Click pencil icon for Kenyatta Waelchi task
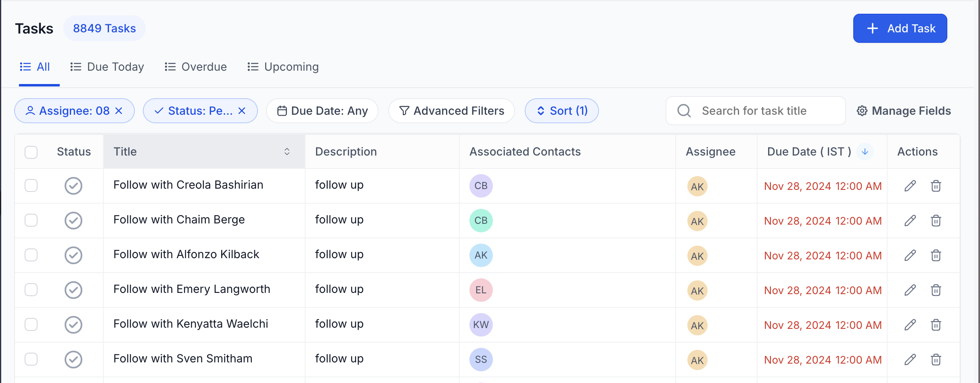This screenshot has height=383, width=980. pyautogui.click(x=910, y=325)
